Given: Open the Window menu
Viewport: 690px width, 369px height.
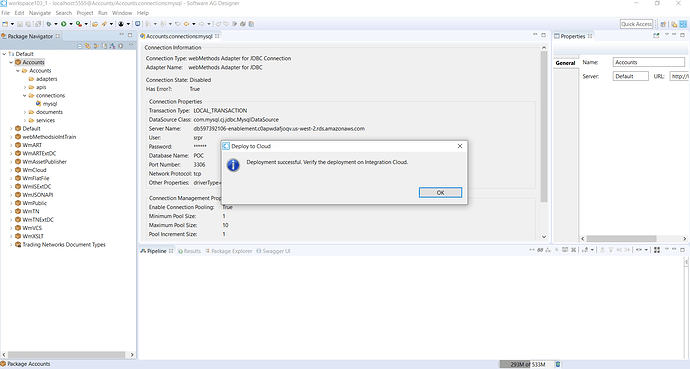Looking at the screenshot, I should (x=122, y=13).
